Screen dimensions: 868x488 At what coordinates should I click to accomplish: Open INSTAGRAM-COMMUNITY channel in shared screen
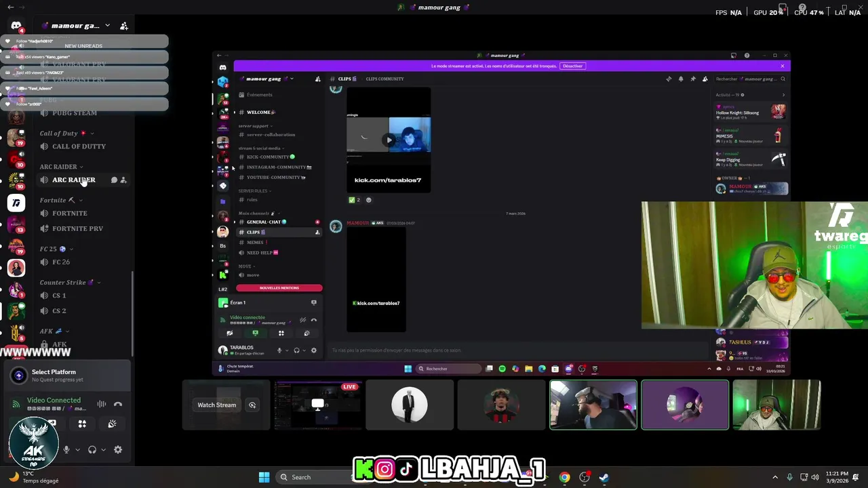pyautogui.click(x=279, y=167)
